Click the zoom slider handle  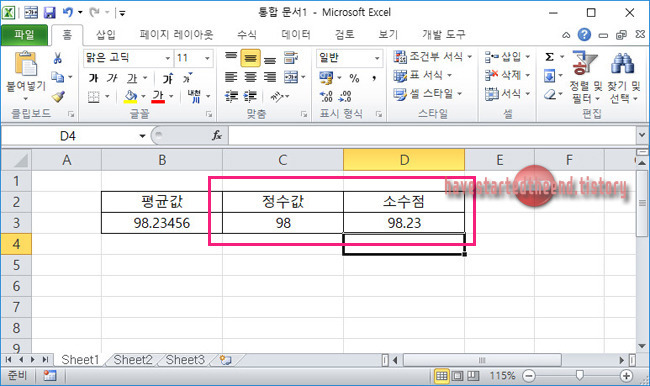[x=580, y=376]
